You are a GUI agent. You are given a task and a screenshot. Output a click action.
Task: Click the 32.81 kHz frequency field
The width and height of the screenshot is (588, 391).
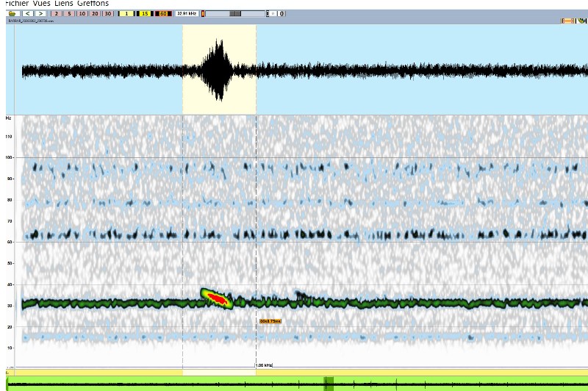click(x=186, y=13)
